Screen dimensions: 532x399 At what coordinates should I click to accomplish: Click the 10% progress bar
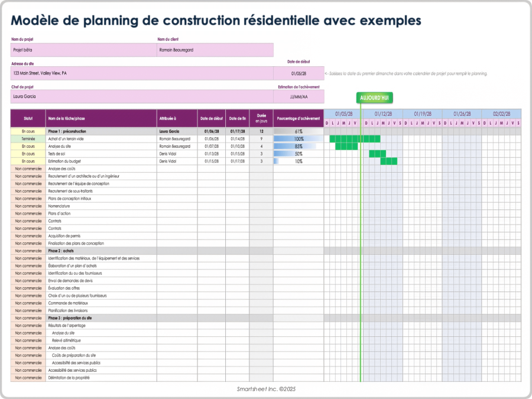299,161
